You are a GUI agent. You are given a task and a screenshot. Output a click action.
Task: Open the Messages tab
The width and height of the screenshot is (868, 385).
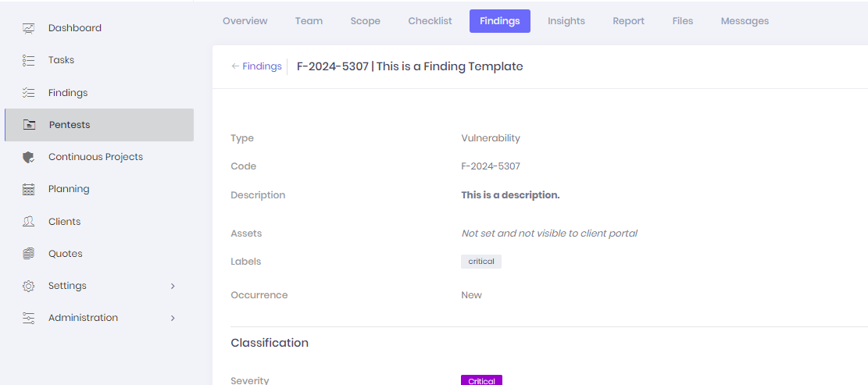745,21
